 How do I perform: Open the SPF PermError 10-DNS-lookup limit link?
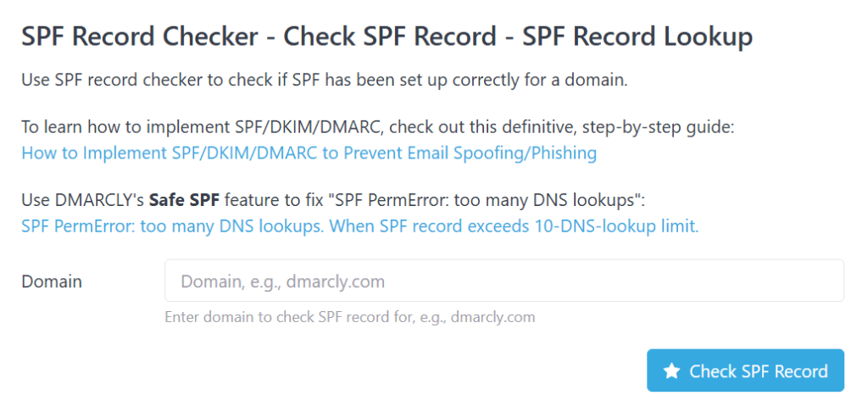tap(359, 227)
